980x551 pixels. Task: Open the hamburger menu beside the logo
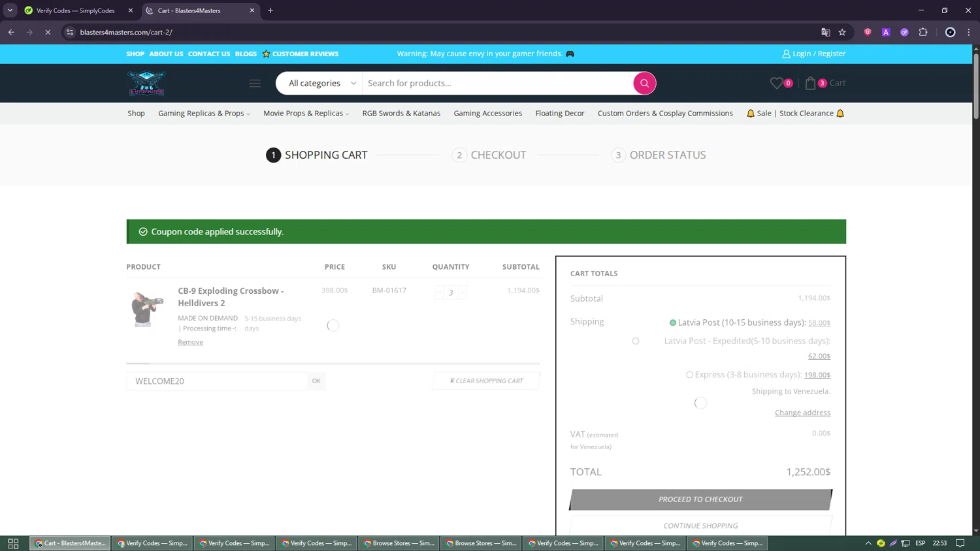point(255,83)
